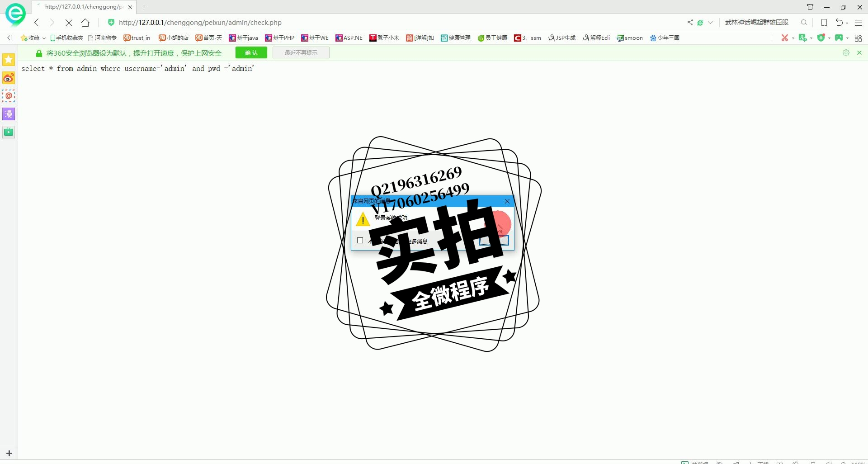868x464 pixels.
Task: Click the green translate extension icon
Action: click(x=803, y=38)
